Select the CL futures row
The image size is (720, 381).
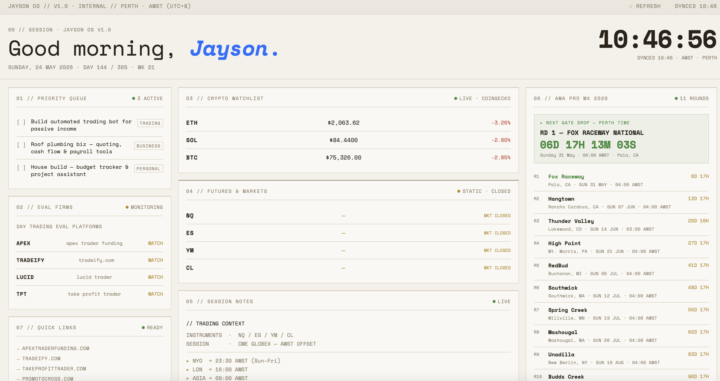point(348,268)
